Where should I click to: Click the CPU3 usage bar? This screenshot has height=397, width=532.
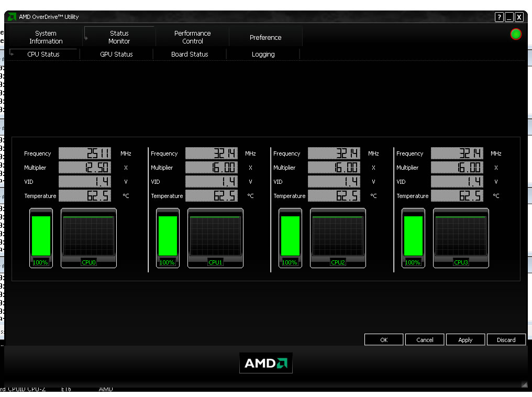coord(413,236)
